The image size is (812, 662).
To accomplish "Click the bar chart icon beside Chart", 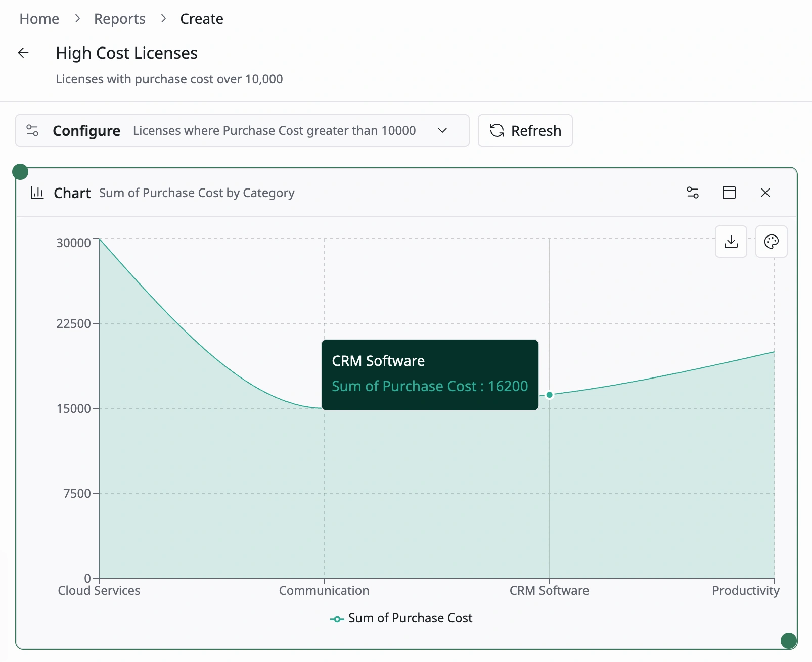I will [37, 193].
